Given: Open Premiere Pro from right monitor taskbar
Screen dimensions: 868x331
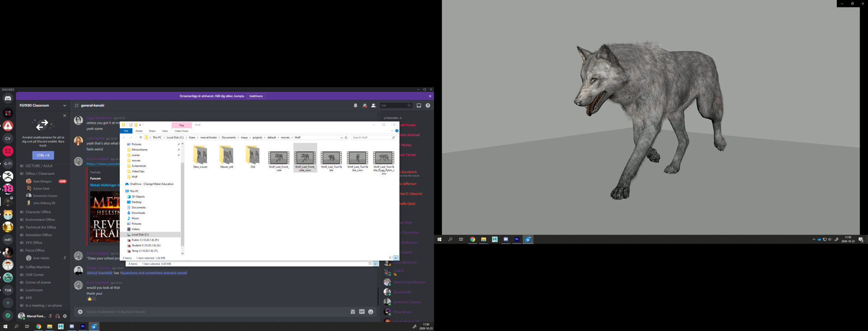Looking at the screenshot, I should 517,239.
